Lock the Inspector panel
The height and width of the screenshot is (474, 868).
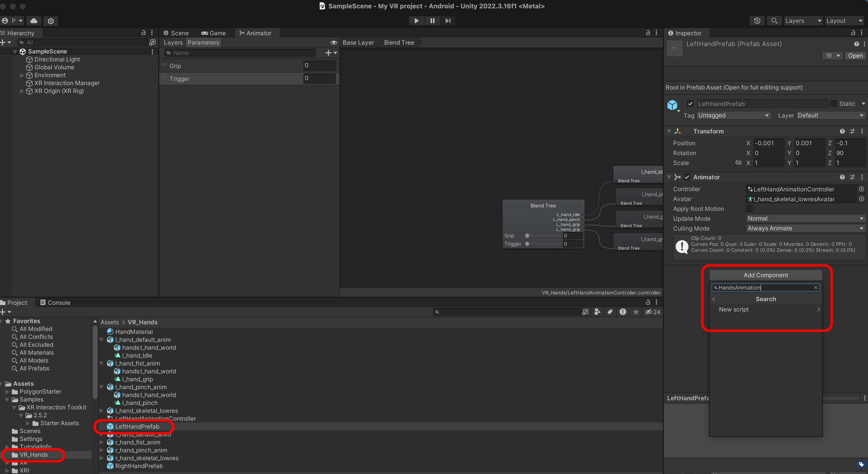(853, 33)
